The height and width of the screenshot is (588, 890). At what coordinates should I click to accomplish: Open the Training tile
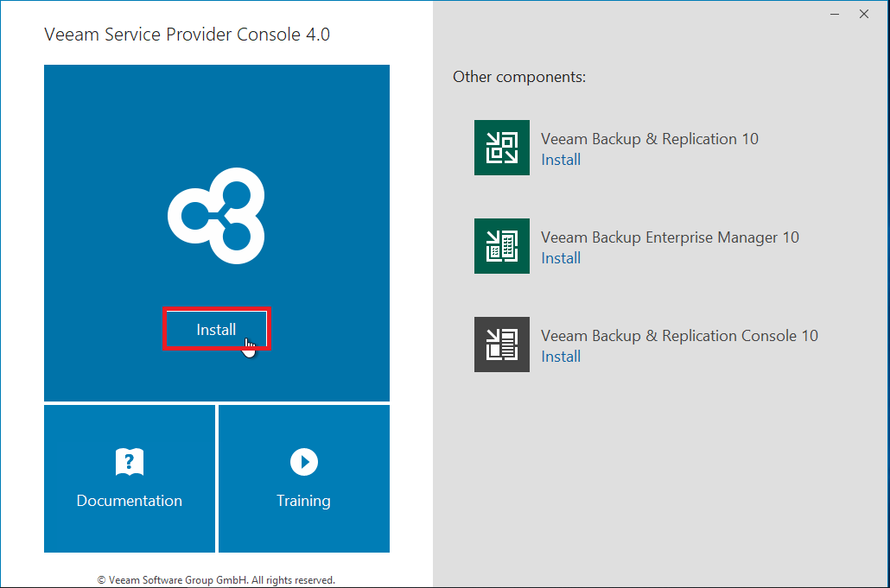(304, 478)
